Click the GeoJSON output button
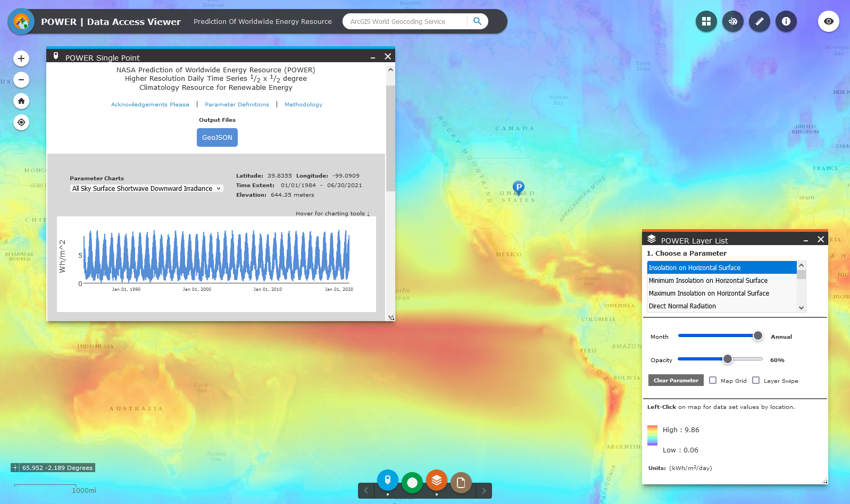The height and width of the screenshot is (504, 850). (x=217, y=137)
